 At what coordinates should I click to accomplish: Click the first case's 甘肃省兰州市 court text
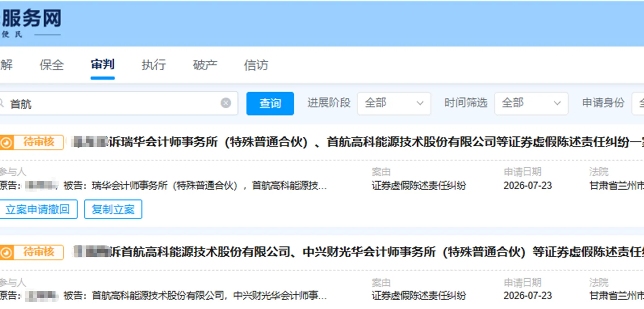click(616, 185)
